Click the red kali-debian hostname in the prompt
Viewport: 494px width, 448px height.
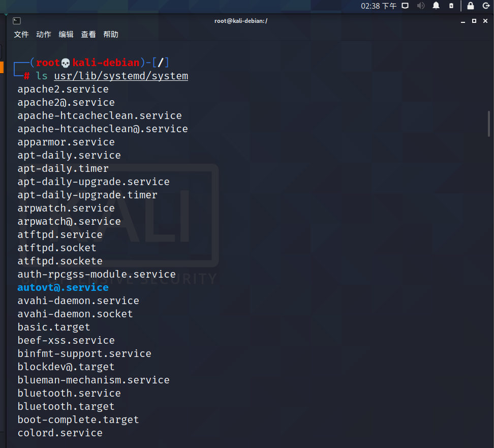coord(106,63)
